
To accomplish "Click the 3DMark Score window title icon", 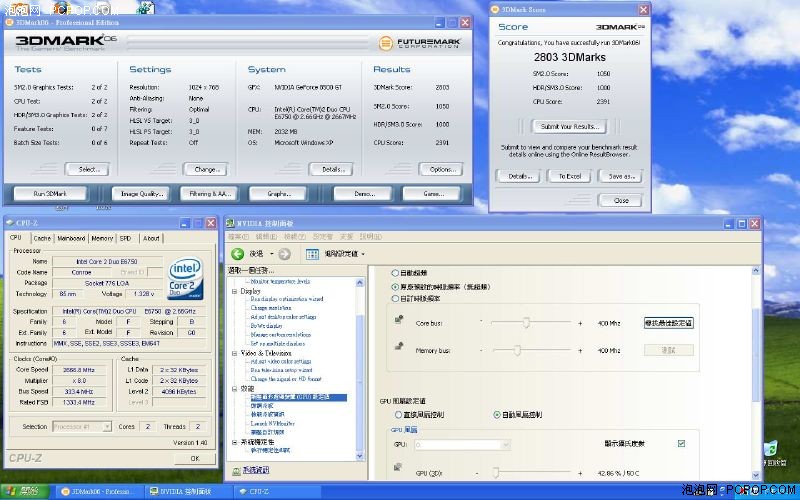I will click(495, 9).
